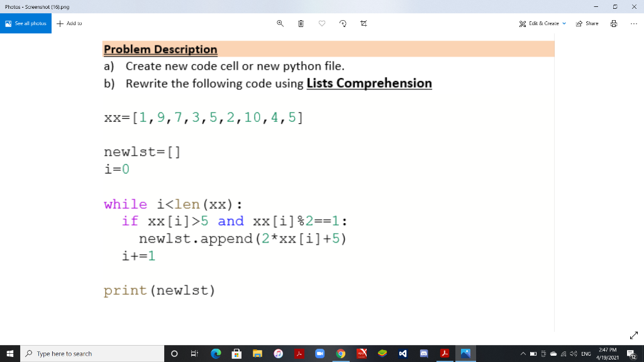Launch Microsoft Edge from taskbar
The height and width of the screenshot is (362, 644).
tap(216, 353)
